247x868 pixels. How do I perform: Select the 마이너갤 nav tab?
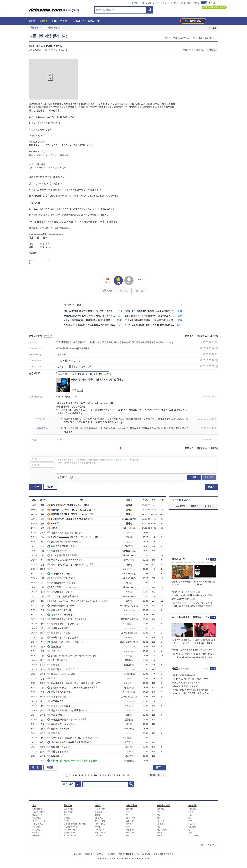coord(43,21)
